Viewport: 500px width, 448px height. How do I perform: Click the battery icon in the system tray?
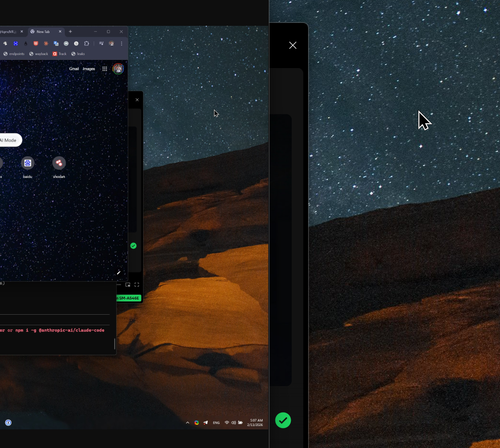tap(240, 423)
